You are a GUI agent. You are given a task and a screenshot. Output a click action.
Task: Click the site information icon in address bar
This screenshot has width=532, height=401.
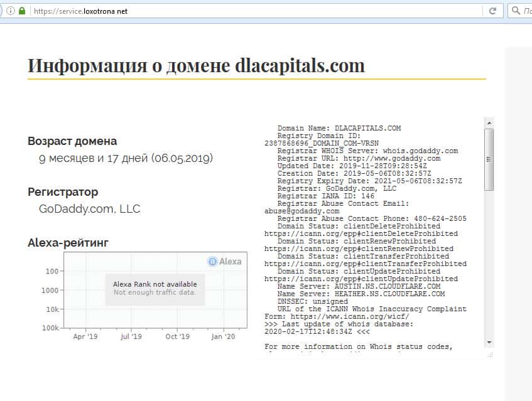tap(11, 11)
